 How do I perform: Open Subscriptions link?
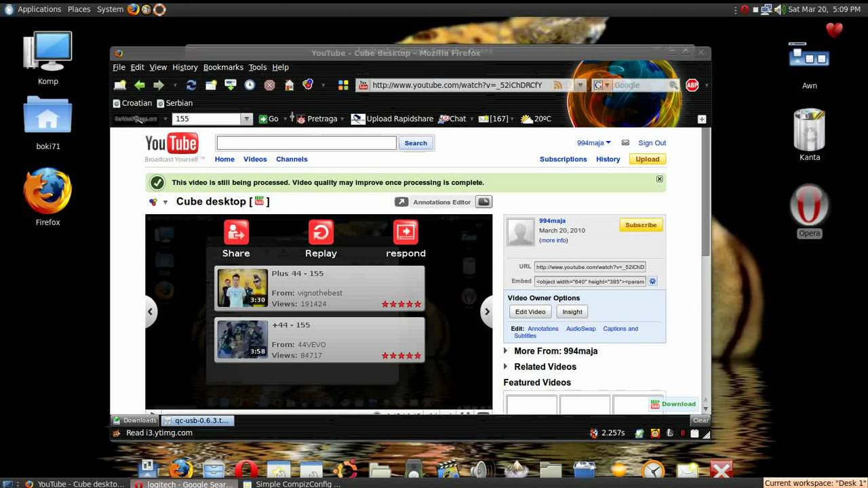563,159
